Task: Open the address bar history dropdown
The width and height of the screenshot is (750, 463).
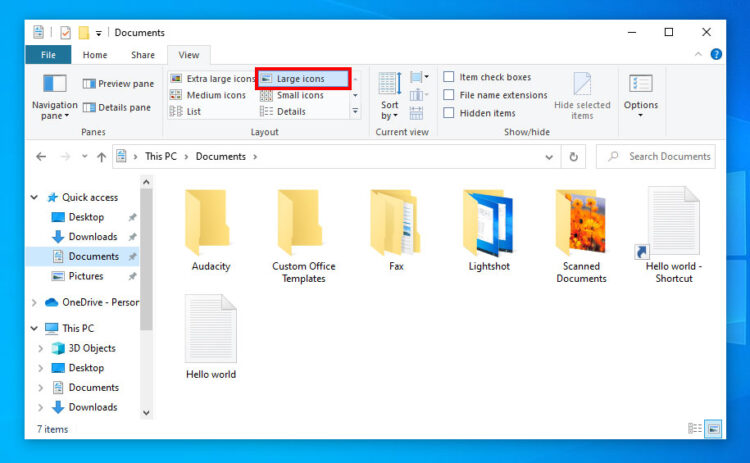Action: tap(550, 157)
